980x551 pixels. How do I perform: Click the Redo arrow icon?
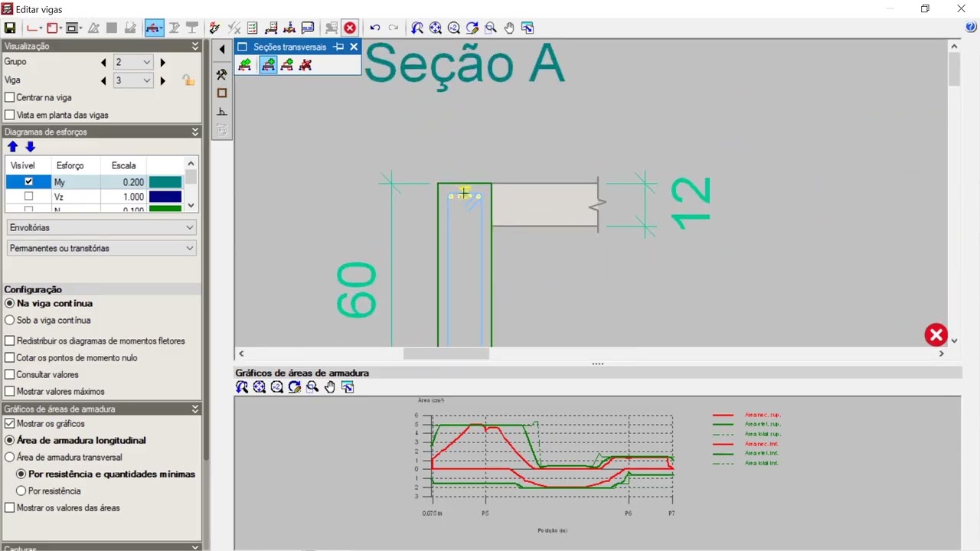point(394,28)
